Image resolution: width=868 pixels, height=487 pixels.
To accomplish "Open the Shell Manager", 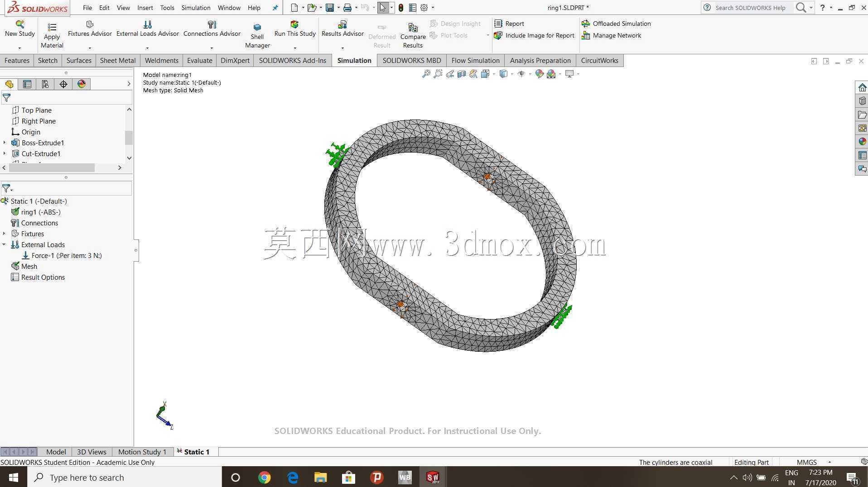I will (257, 36).
